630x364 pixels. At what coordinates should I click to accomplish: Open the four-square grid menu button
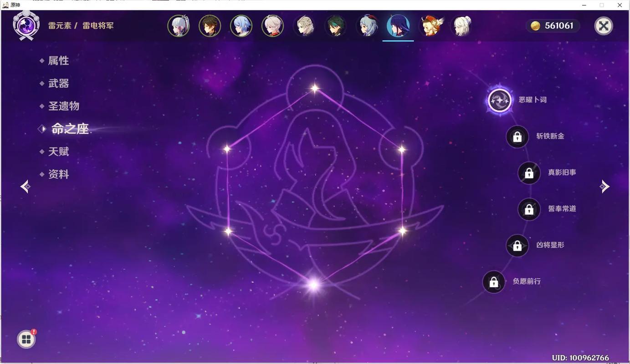[26, 339]
